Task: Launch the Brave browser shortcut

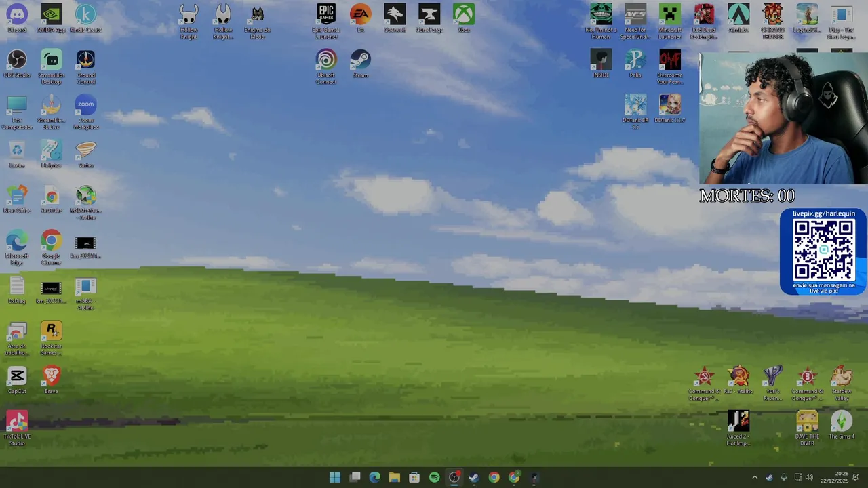Action: [52, 380]
